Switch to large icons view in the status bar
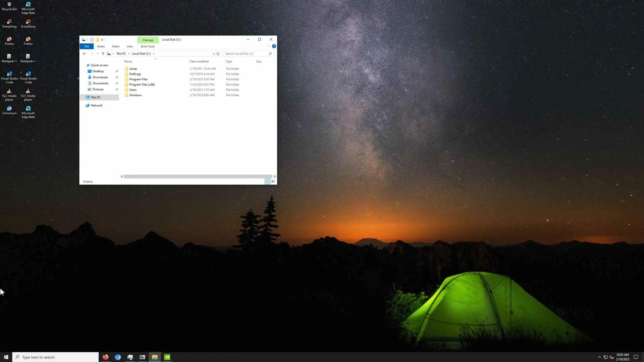The width and height of the screenshot is (644, 362). [x=273, y=182]
